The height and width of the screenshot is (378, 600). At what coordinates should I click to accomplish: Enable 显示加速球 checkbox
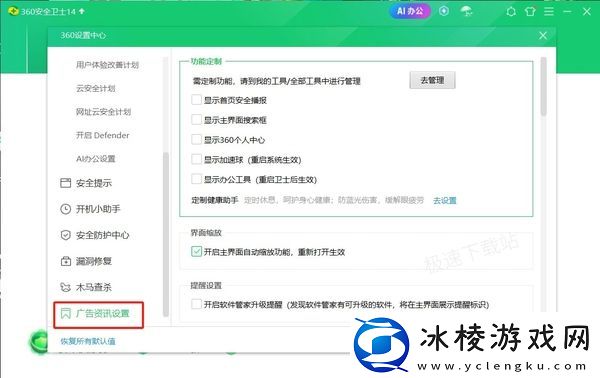(196, 159)
